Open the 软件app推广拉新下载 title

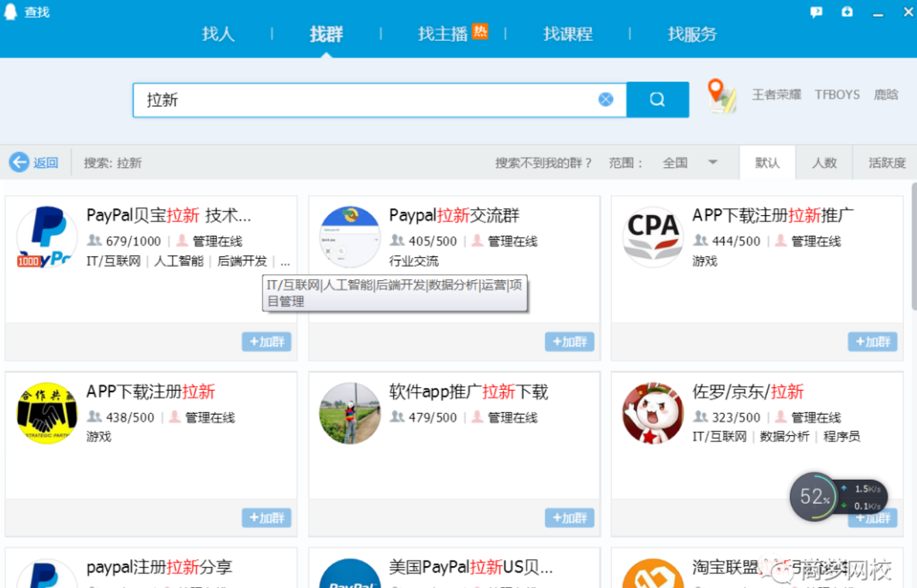point(469,391)
